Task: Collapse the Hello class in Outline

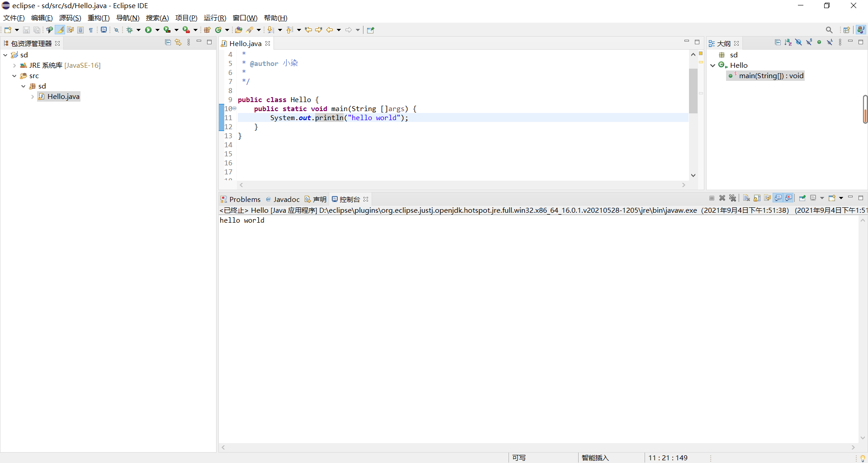Action: (713, 65)
